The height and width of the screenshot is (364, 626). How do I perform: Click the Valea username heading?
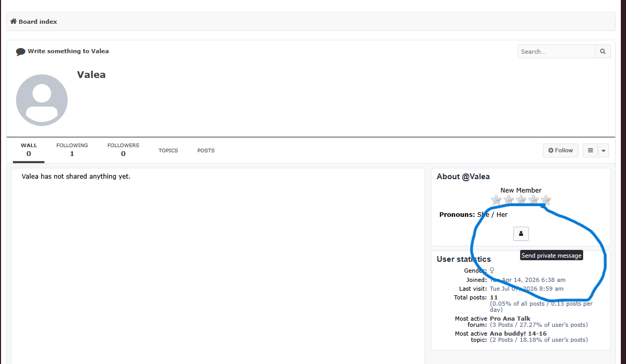[91, 75]
